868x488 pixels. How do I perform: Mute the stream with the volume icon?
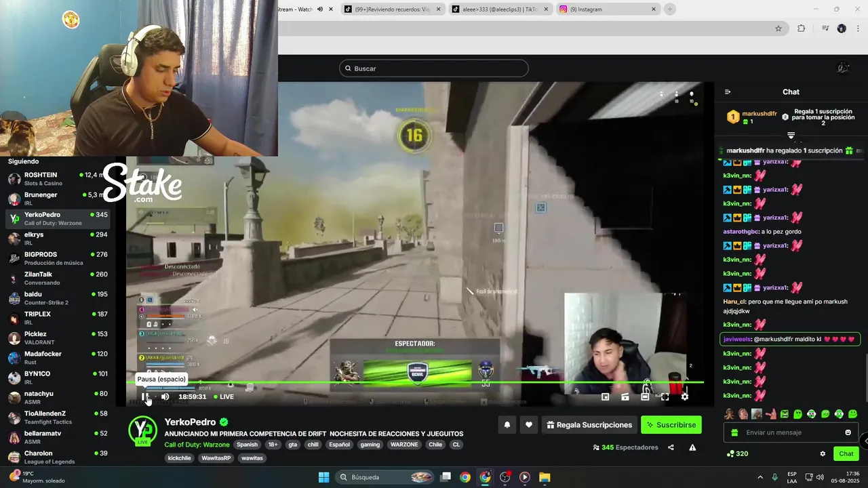(x=165, y=396)
